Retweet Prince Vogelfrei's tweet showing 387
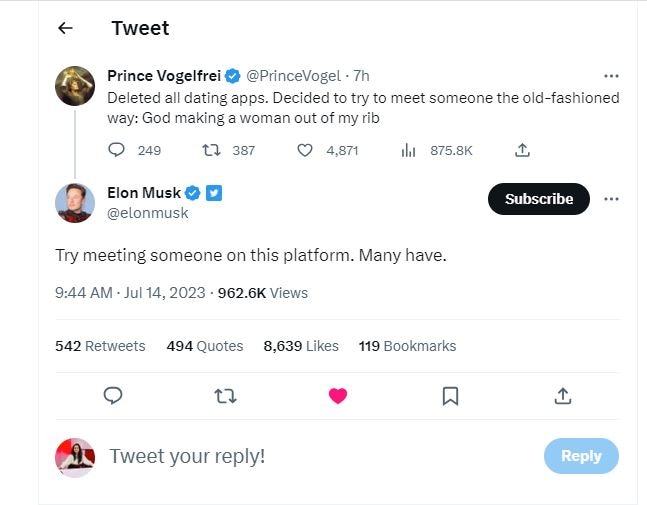 coord(211,150)
